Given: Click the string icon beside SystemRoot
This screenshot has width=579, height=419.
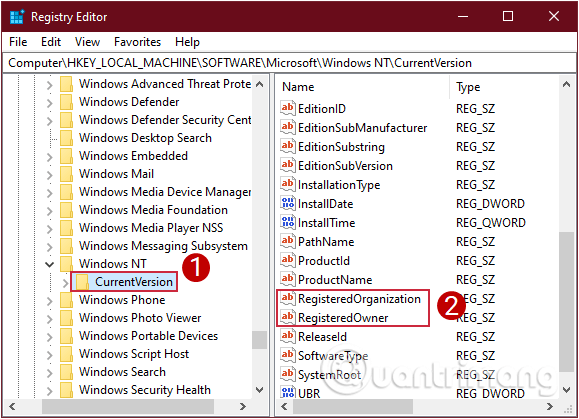Looking at the screenshot, I should [288, 374].
